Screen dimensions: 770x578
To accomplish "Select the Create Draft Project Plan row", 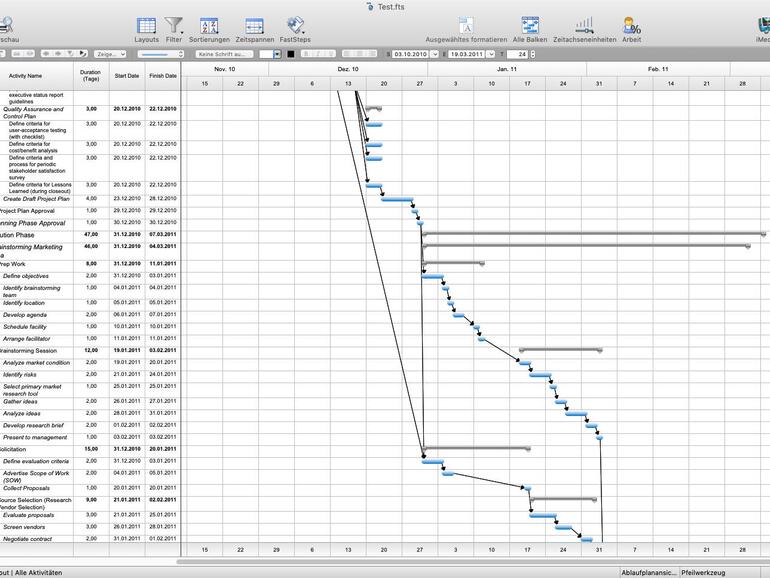I will tap(36, 199).
